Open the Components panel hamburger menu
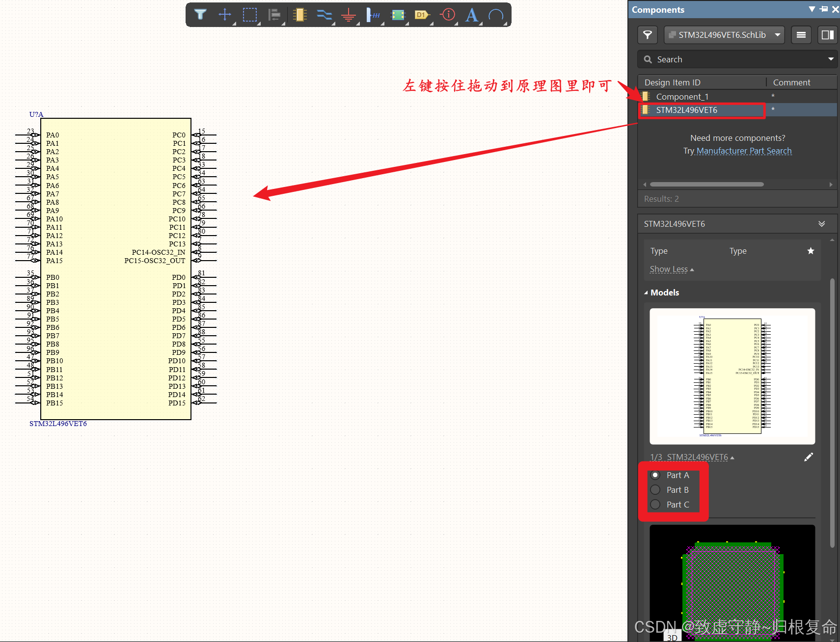This screenshot has width=840, height=642. [x=801, y=35]
